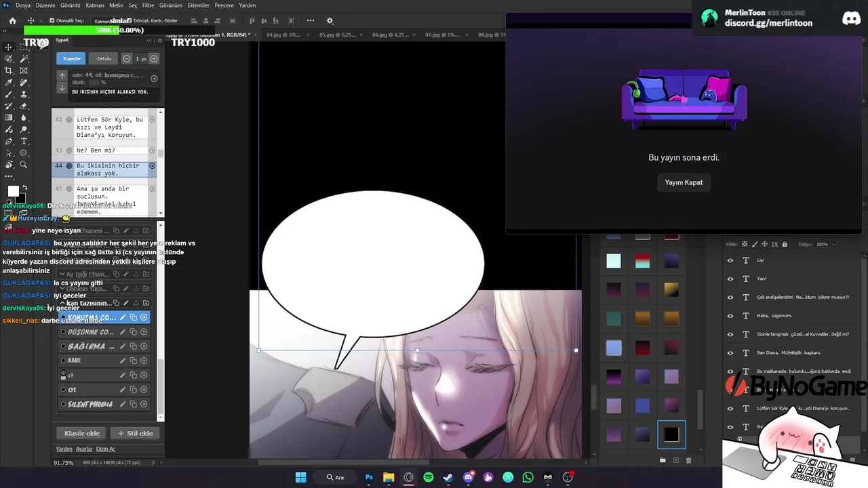The image size is (868, 488).
Task: Duplicate the OT style in TypeR
Action: pyautogui.click(x=133, y=390)
